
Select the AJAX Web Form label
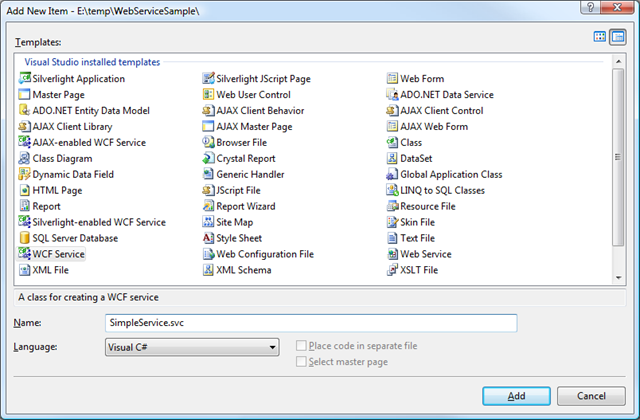click(434, 127)
